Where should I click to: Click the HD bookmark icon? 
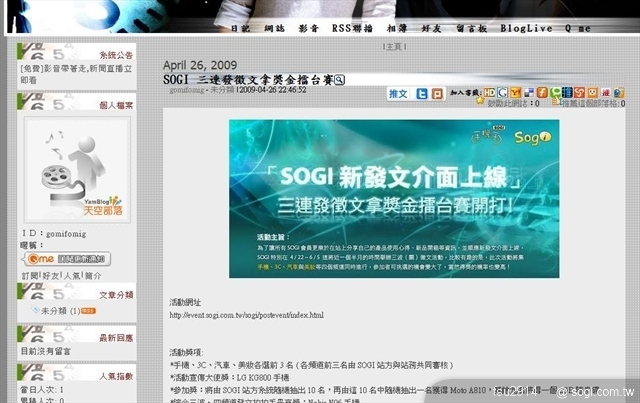click(489, 93)
